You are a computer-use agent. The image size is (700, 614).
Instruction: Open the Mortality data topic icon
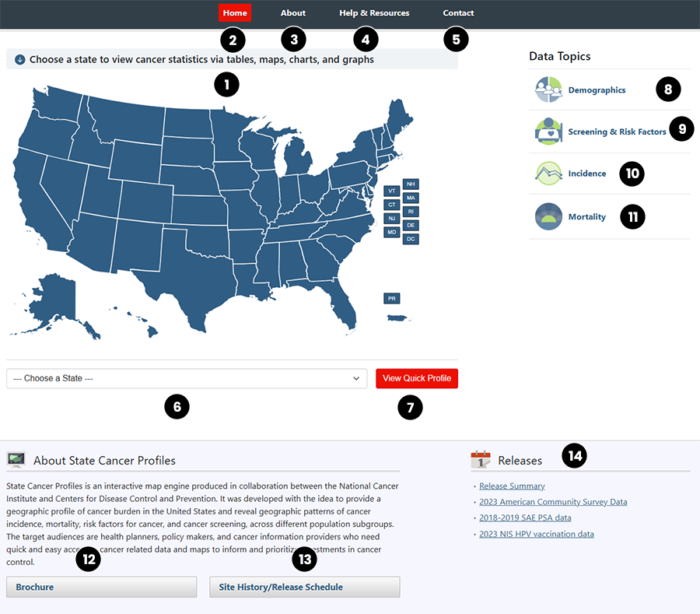click(548, 216)
